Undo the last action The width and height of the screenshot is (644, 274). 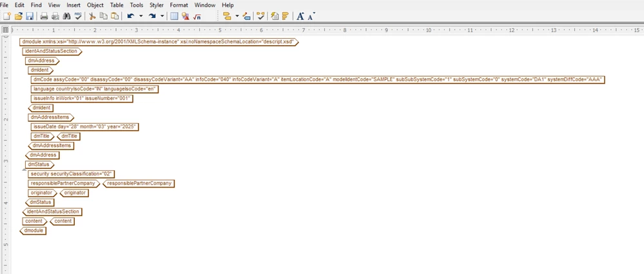(131, 16)
